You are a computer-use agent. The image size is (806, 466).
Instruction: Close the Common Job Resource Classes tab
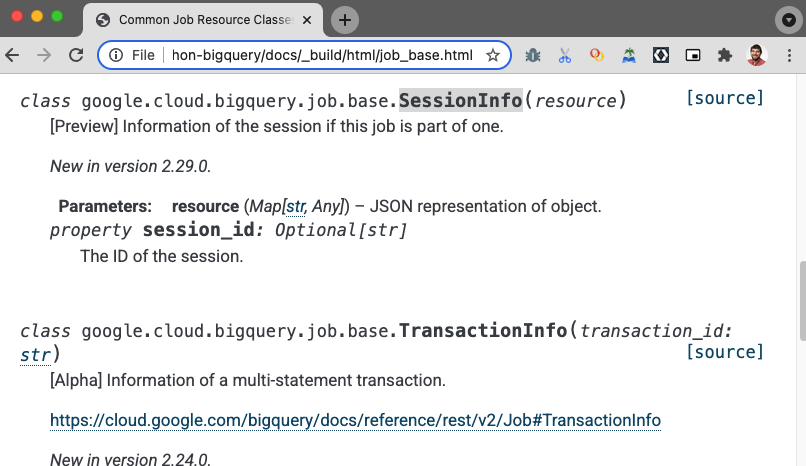[x=307, y=20]
